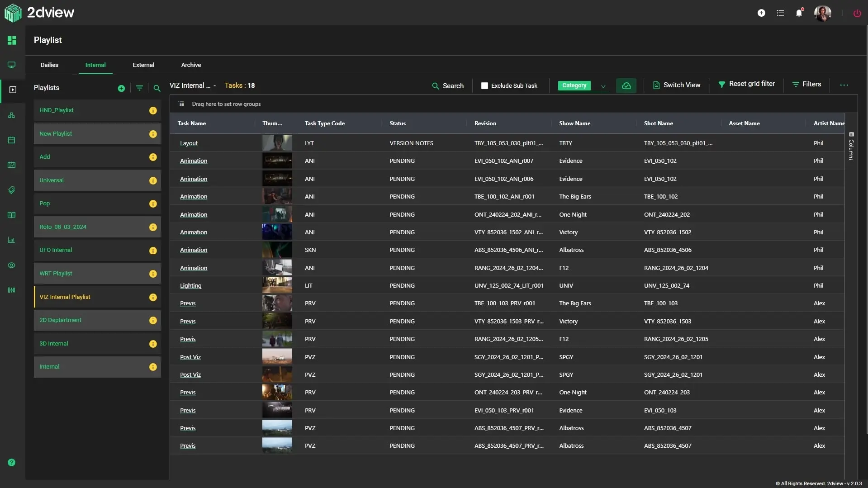This screenshot has height=488, width=868.
Task: Switch to the Archive tab
Action: (x=191, y=65)
